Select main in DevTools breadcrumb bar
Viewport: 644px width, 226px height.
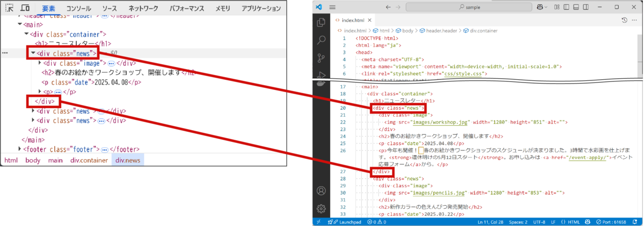click(55, 160)
